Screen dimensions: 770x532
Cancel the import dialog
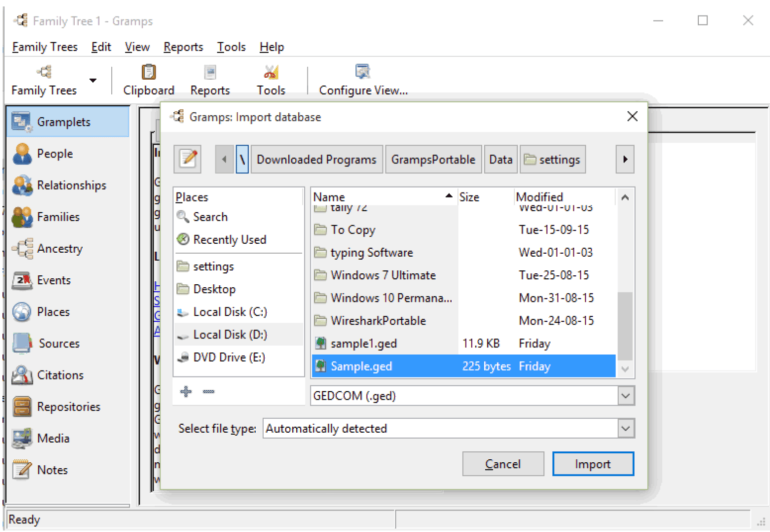tap(503, 464)
